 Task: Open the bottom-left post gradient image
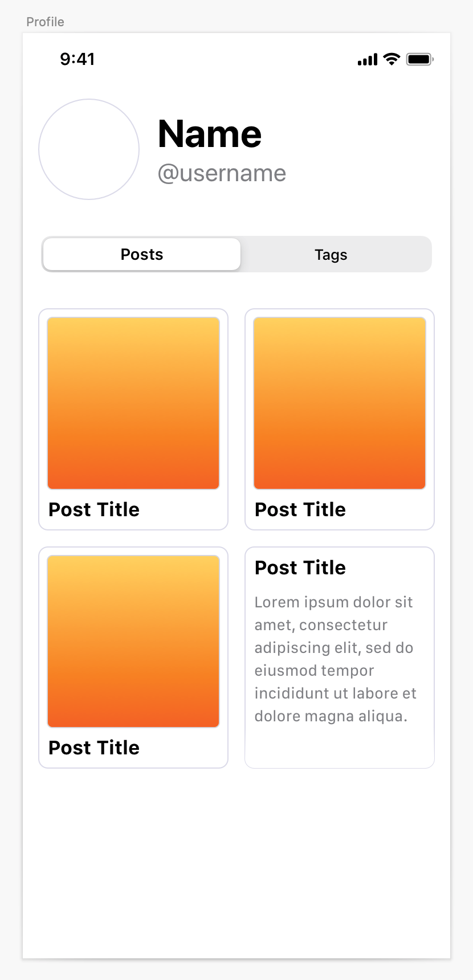(133, 642)
